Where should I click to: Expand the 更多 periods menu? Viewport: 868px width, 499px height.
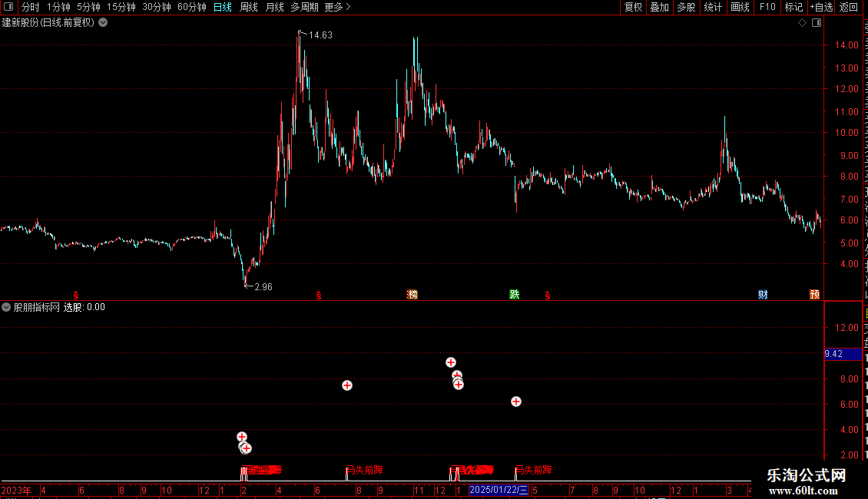338,7
